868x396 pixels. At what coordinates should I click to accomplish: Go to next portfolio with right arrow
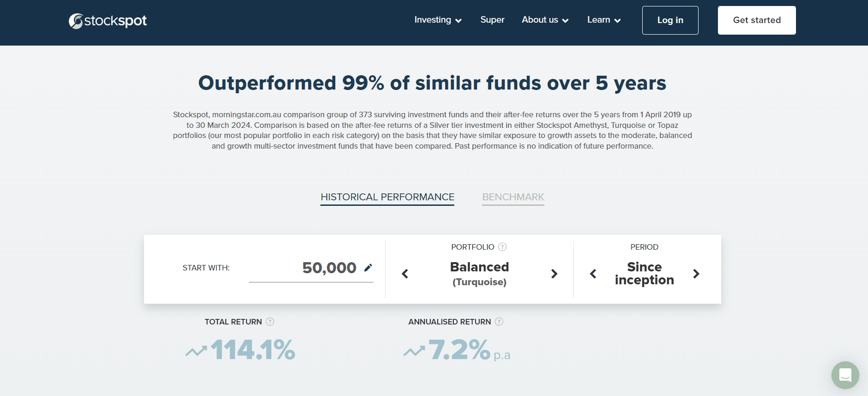click(554, 274)
